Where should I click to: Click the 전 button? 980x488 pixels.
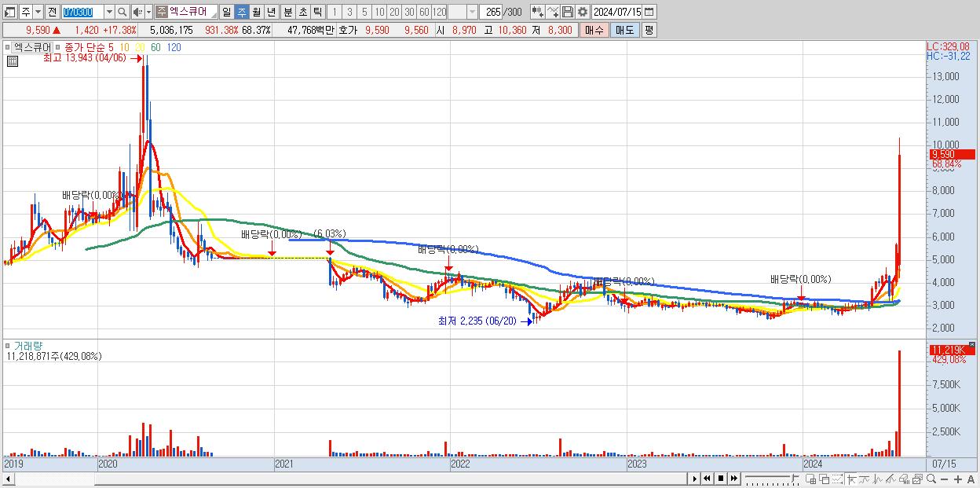(x=53, y=12)
